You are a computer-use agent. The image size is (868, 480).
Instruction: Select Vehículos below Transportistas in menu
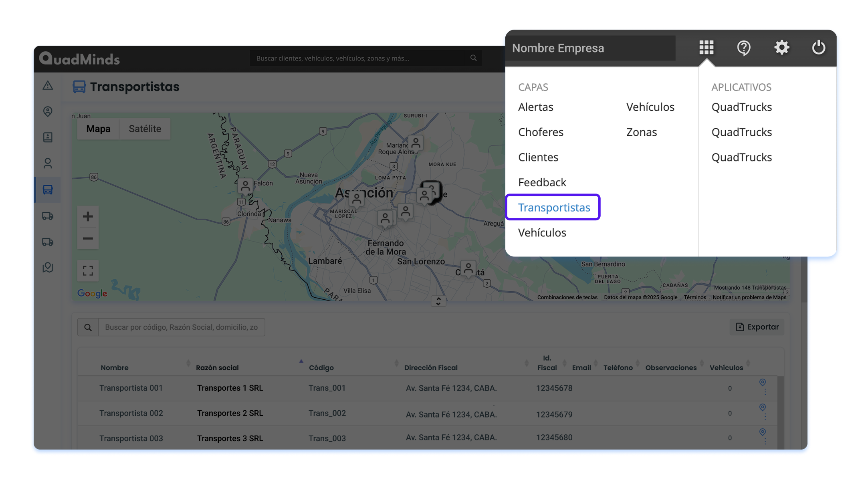tap(542, 233)
